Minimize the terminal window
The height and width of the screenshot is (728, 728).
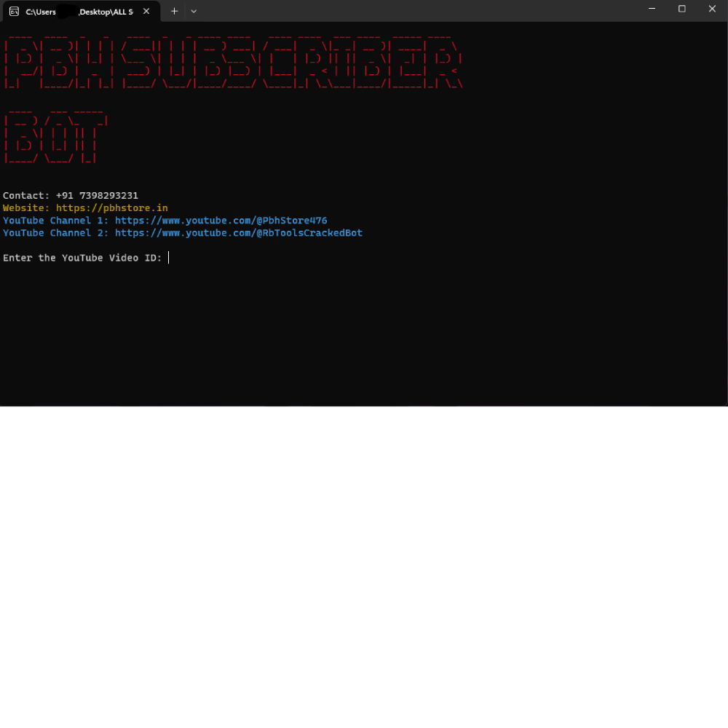tap(652, 9)
